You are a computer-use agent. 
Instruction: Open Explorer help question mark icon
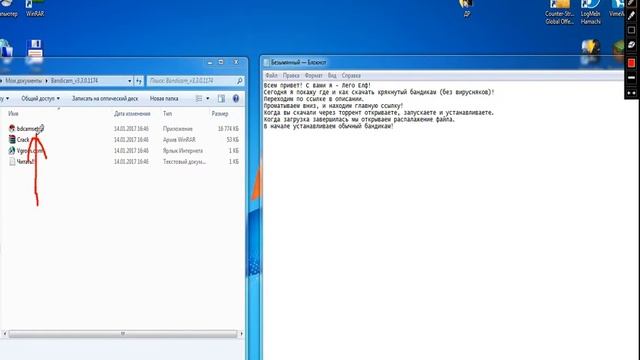click(236, 98)
